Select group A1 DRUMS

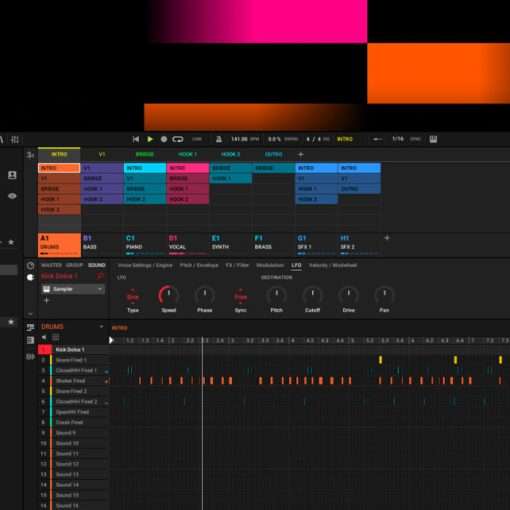(59, 245)
